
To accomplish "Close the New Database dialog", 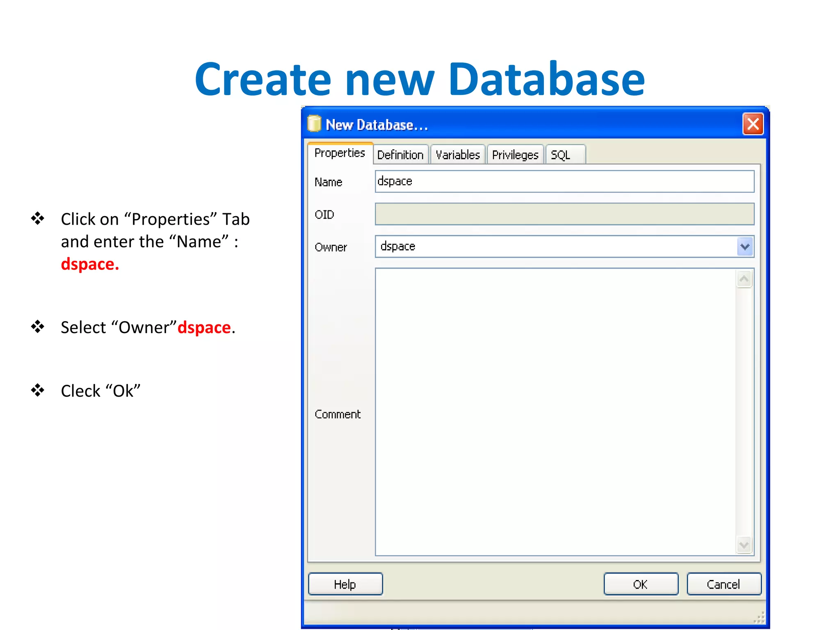I will point(753,124).
